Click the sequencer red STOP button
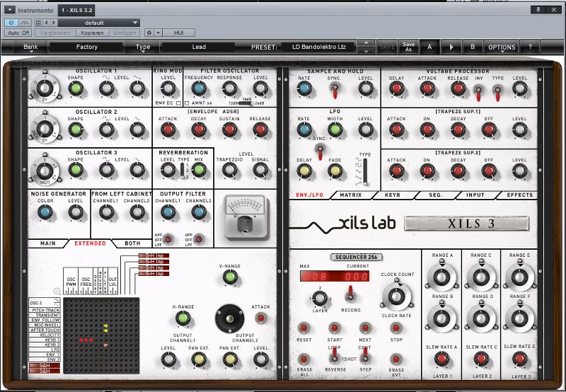 (396, 328)
